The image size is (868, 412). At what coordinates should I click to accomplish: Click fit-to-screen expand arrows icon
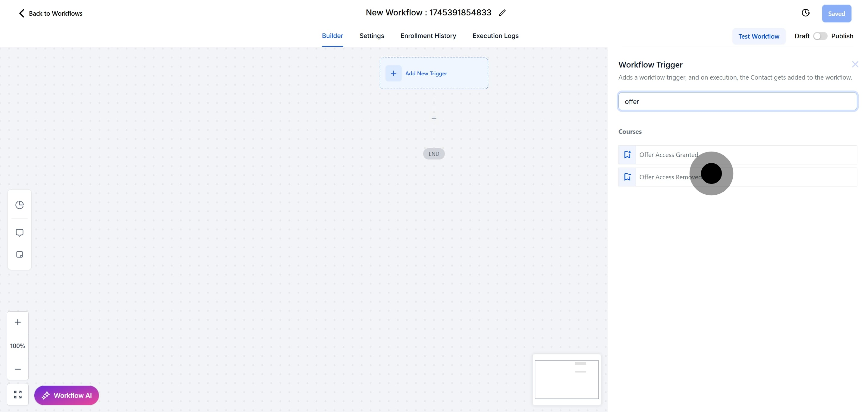coord(18,395)
